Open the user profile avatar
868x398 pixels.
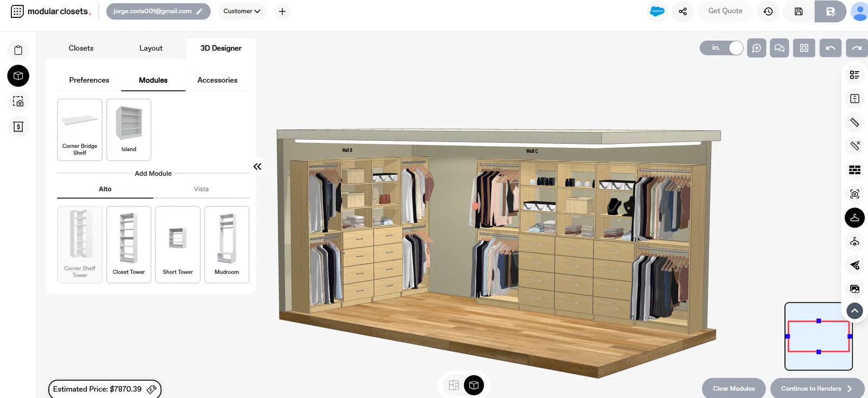[859, 11]
